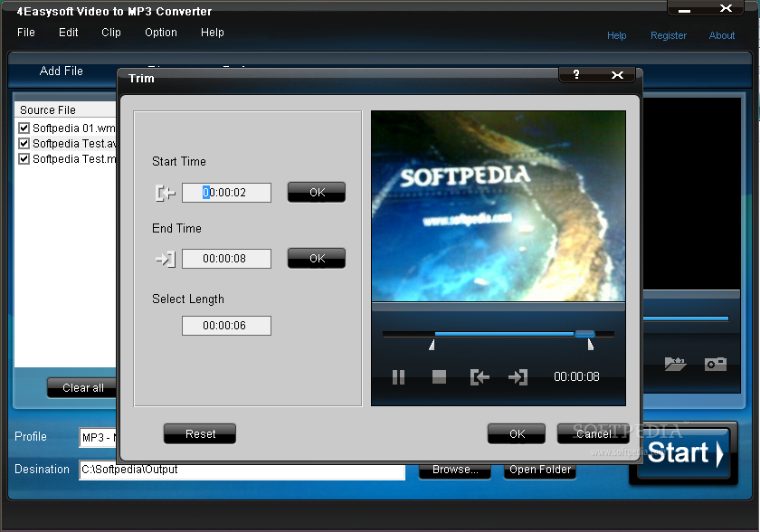760x532 pixels.
Task: Click the Source File column header
Action: tap(65, 109)
